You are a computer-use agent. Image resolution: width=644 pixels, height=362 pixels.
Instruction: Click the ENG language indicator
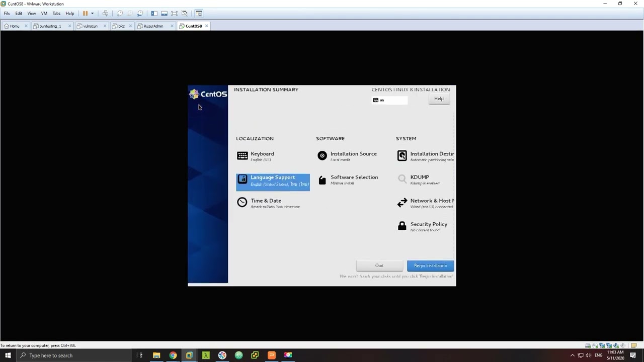(599, 355)
